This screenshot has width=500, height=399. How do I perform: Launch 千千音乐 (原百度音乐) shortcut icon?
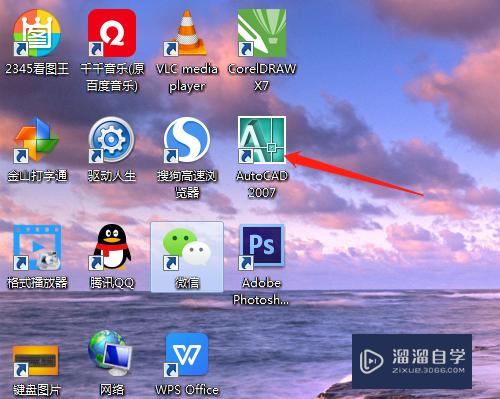112,33
